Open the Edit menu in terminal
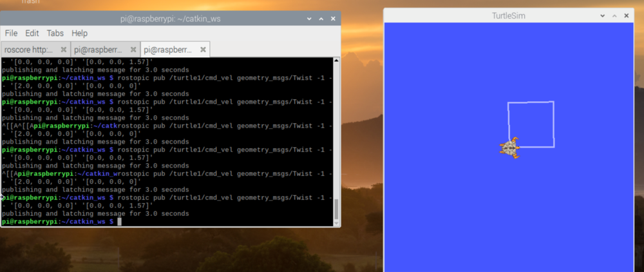This screenshot has width=644, height=272. click(32, 33)
